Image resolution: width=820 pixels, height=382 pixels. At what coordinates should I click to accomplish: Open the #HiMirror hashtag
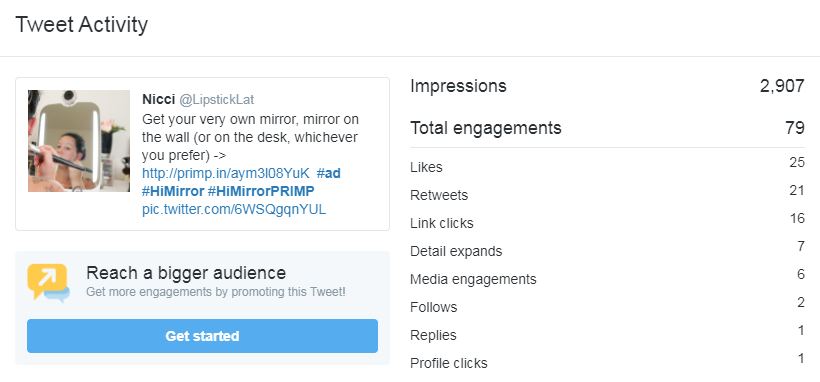coord(173,191)
